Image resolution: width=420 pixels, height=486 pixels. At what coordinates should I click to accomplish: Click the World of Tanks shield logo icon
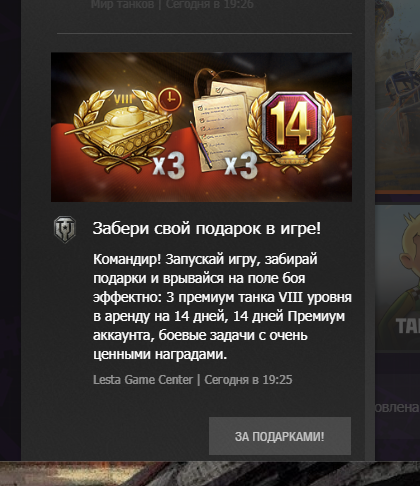(x=65, y=229)
